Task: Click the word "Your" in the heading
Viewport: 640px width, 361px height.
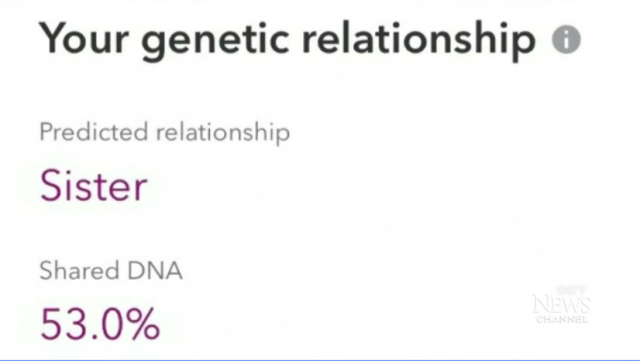Action: tap(84, 39)
